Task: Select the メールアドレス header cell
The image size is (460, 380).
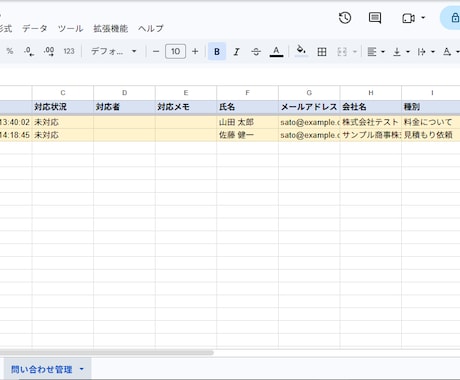Action: (x=309, y=107)
